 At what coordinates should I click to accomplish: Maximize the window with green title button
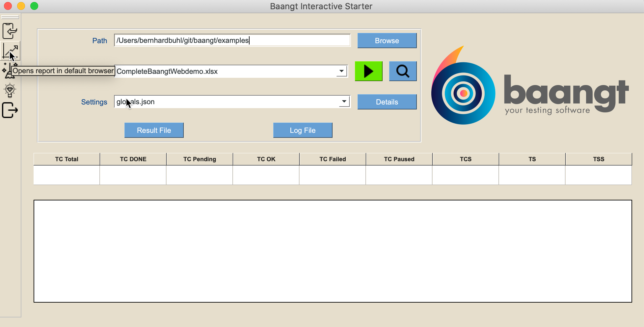pos(34,6)
